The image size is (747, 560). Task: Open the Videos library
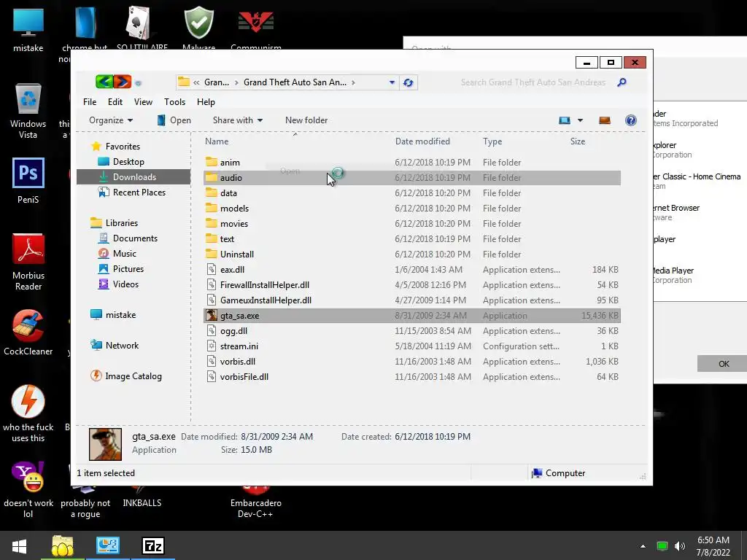[x=125, y=284]
